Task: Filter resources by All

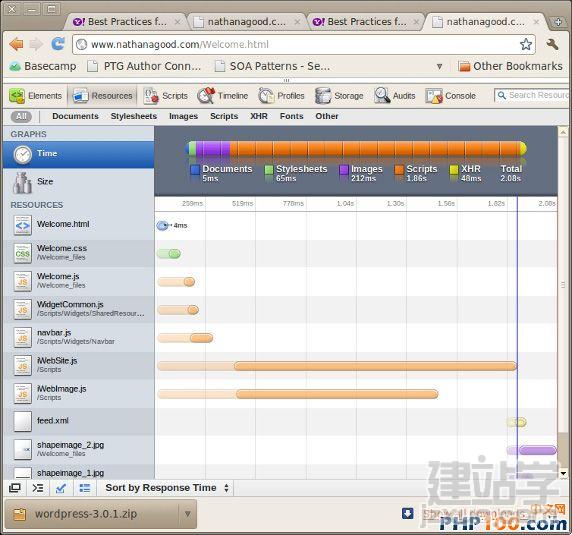Action: 21,116
